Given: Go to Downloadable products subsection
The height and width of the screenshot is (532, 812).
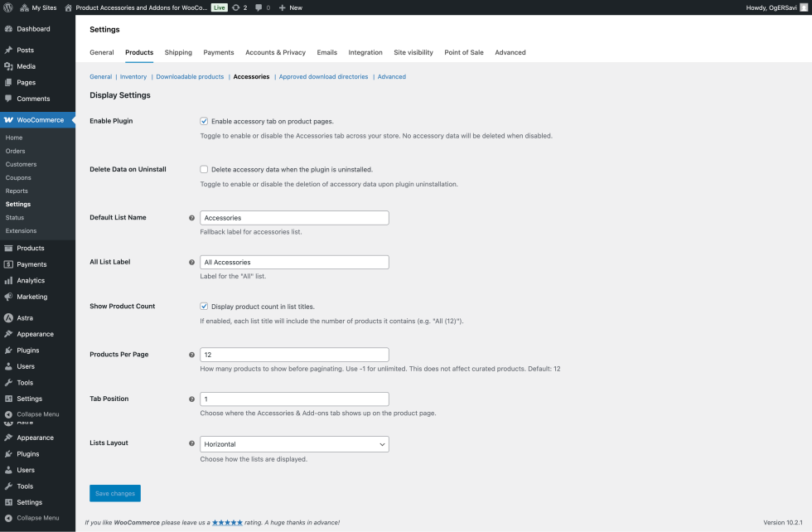Looking at the screenshot, I should click(x=190, y=77).
